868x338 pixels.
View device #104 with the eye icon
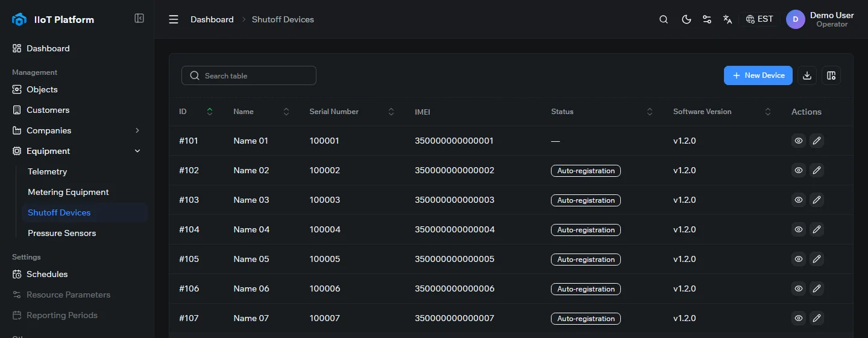(x=799, y=229)
